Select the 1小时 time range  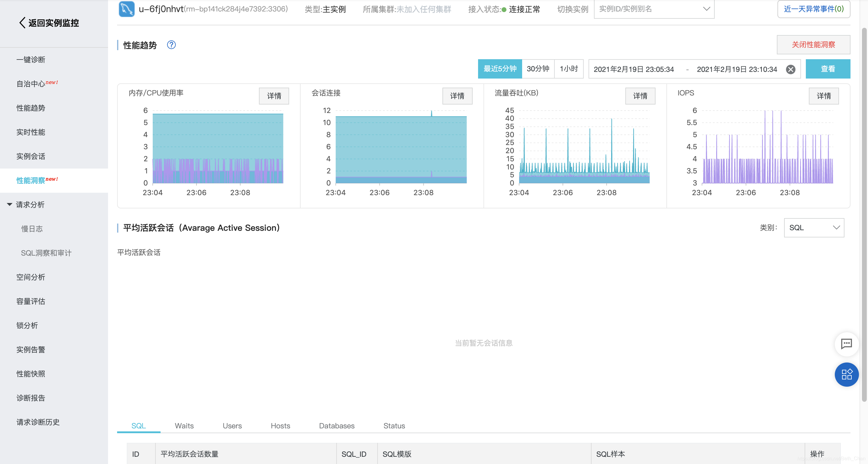pos(569,69)
